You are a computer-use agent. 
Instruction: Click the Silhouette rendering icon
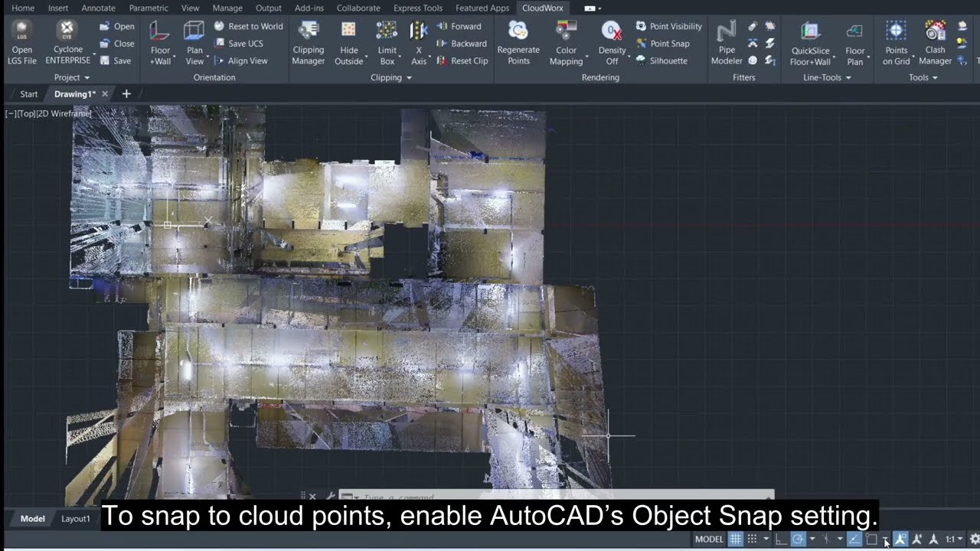point(641,60)
